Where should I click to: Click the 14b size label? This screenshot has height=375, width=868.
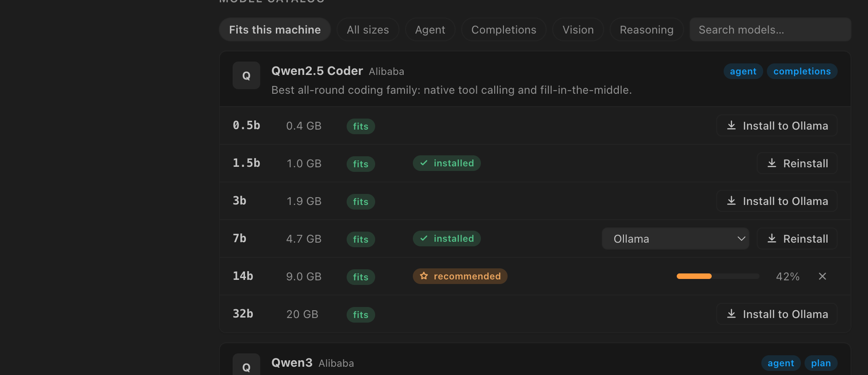pyautogui.click(x=243, y=276)
